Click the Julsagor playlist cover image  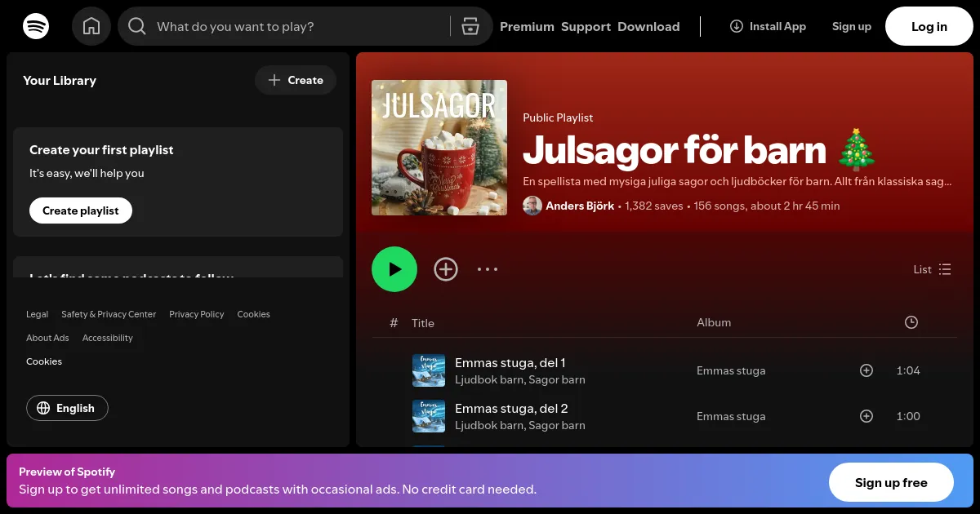coord(439,148)
